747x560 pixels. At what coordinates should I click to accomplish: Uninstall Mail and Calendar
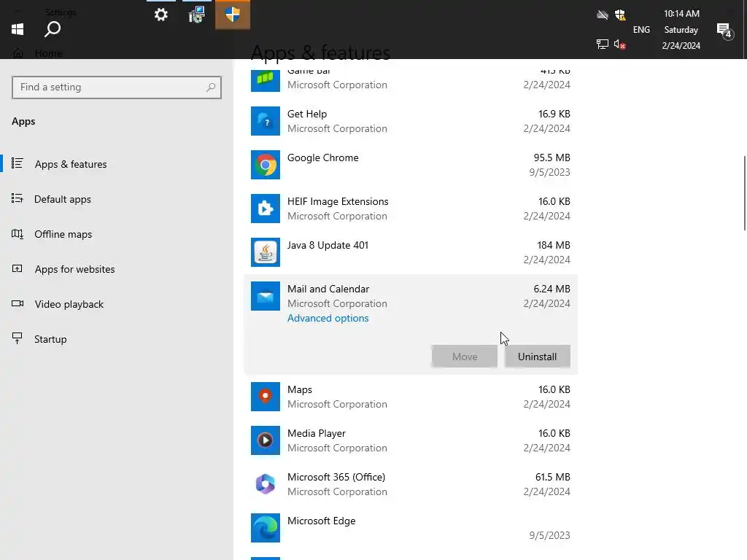538,357
